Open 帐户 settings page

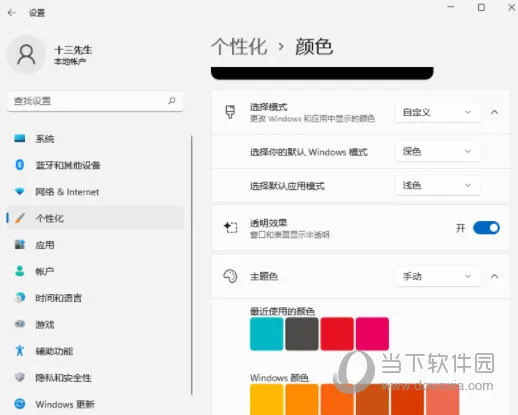tap(95, 271)
